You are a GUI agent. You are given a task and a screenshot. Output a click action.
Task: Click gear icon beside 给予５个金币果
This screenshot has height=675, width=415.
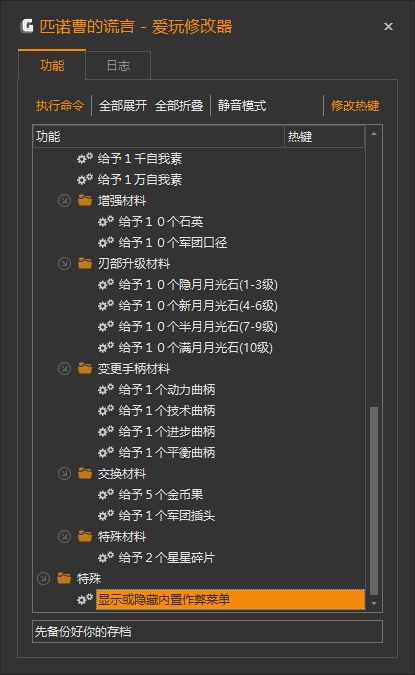pos(106,494)
